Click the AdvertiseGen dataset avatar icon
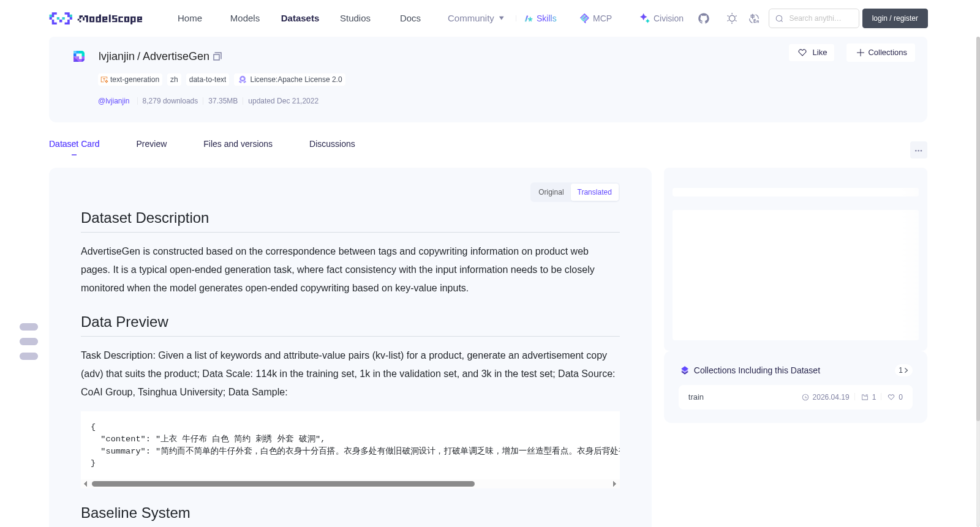 (79, 56)
